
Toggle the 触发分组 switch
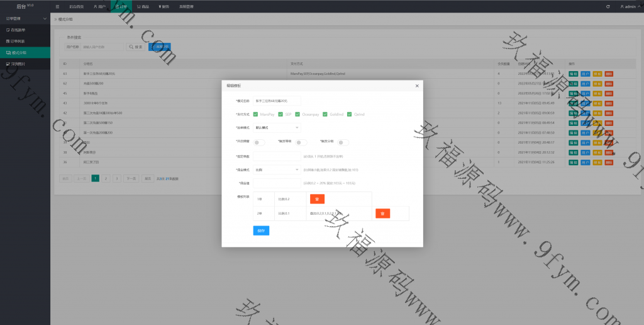pyautogui.click(x=343, y=142)
